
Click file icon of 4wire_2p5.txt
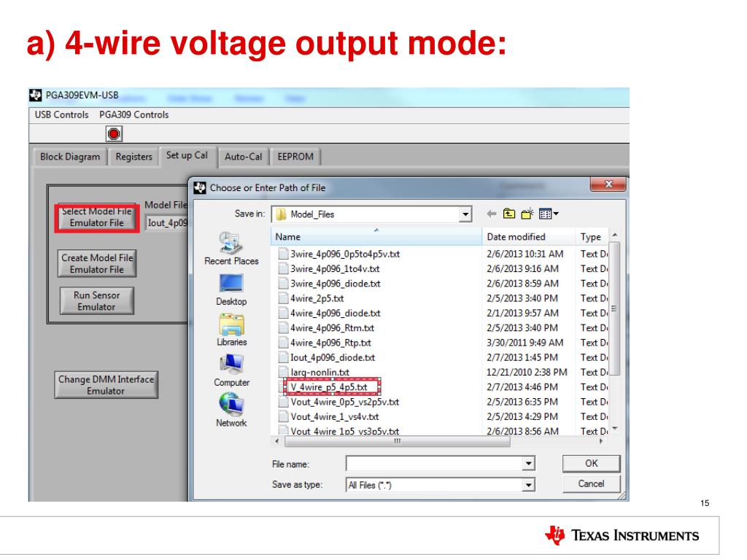284,298
